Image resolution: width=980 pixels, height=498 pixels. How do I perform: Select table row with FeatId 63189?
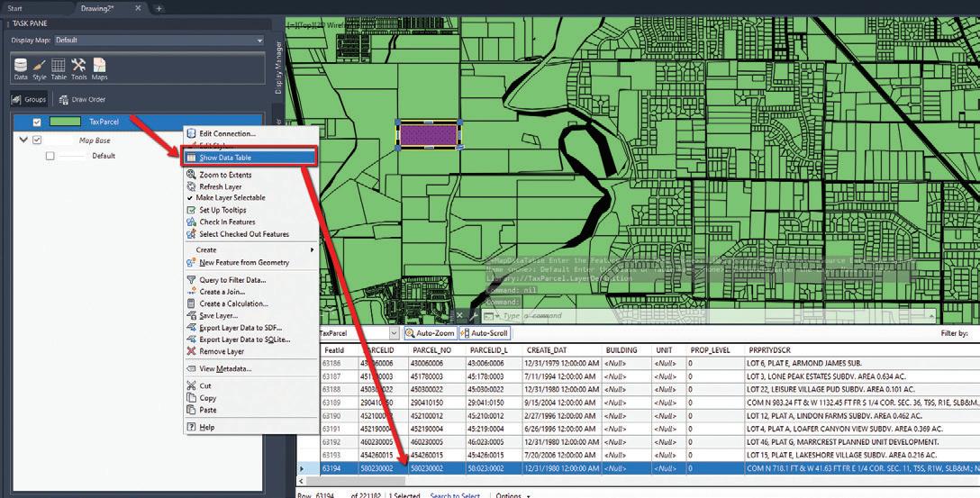(638, 403)
